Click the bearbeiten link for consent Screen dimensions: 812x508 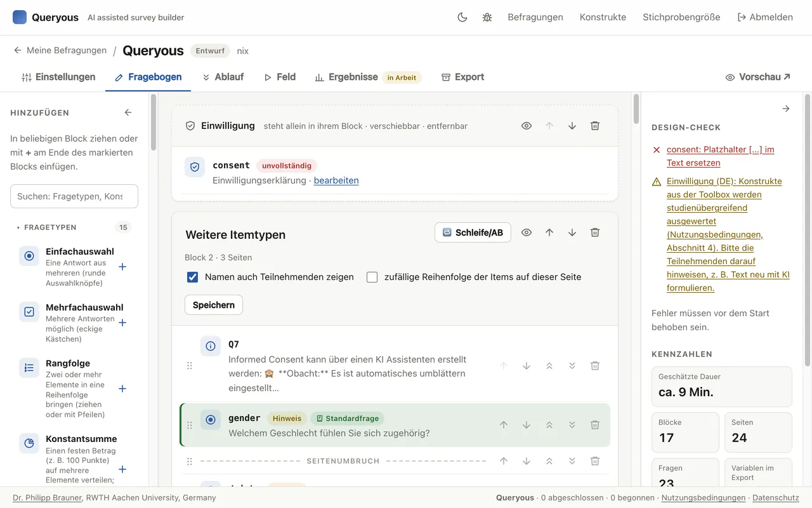tap(336, 180)
